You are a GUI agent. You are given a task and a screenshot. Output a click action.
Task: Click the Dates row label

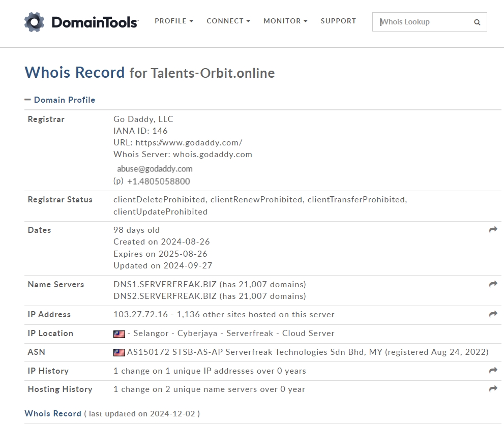(x=40, y=230)
